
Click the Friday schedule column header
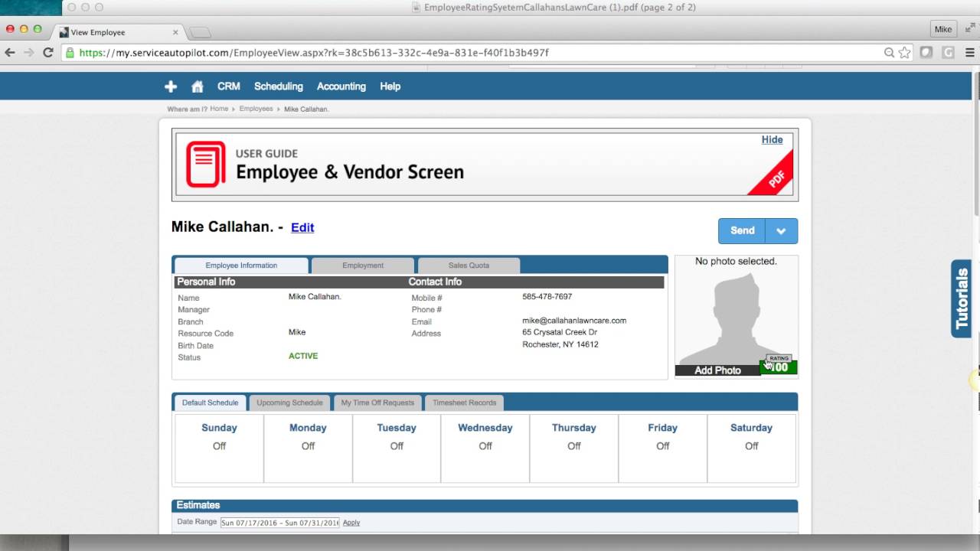(662, 428)
